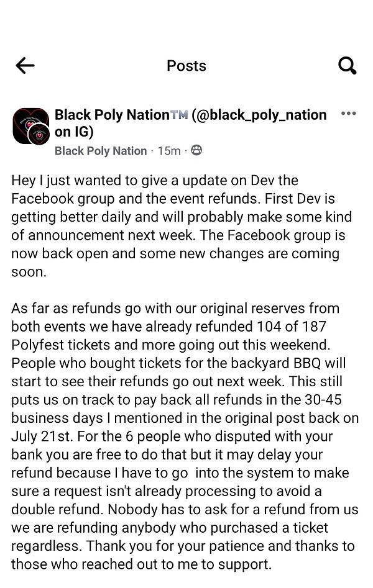Tap the 'on IG)' line of the name
Screen dimensions: 373x588
click(74, 132)
